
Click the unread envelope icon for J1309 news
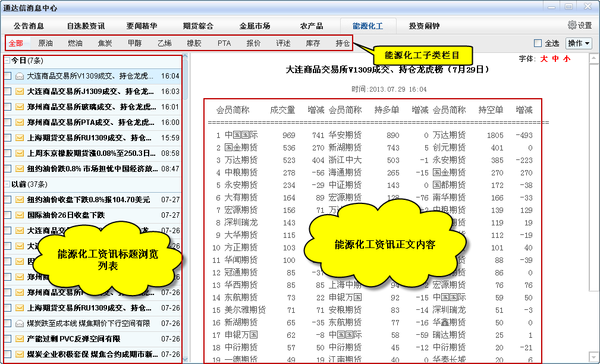point(20,92)
